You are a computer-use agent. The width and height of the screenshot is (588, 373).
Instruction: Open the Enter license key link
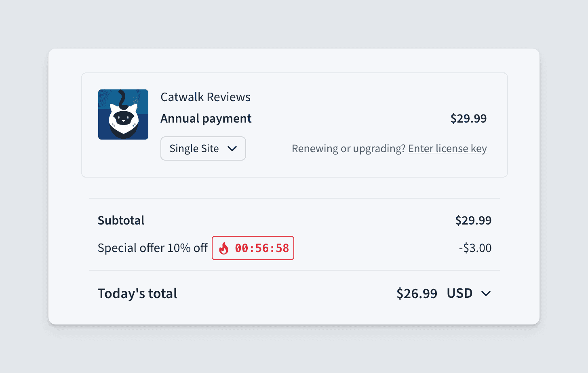447,148
